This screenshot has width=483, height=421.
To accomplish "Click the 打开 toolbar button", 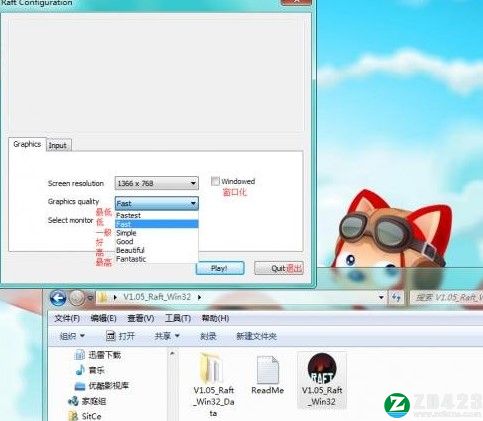I will pos(120,336).
